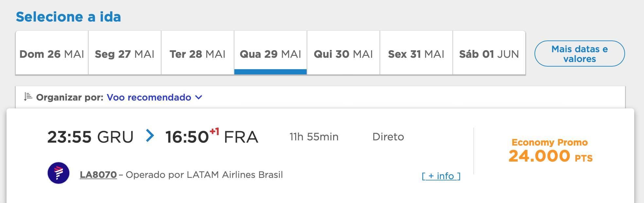Expand the chevron next to Voo recomendado
This screenshot has width=644, height=203.
tap(198, 97)
